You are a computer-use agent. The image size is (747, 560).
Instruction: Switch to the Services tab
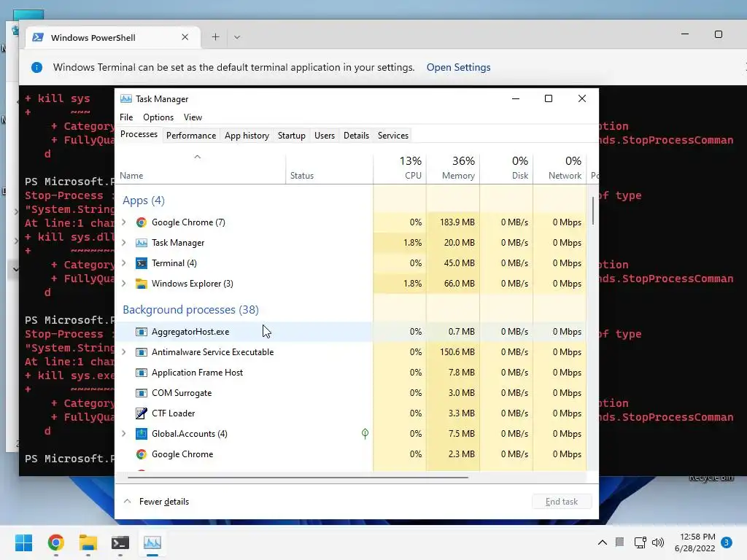(393, 136)
